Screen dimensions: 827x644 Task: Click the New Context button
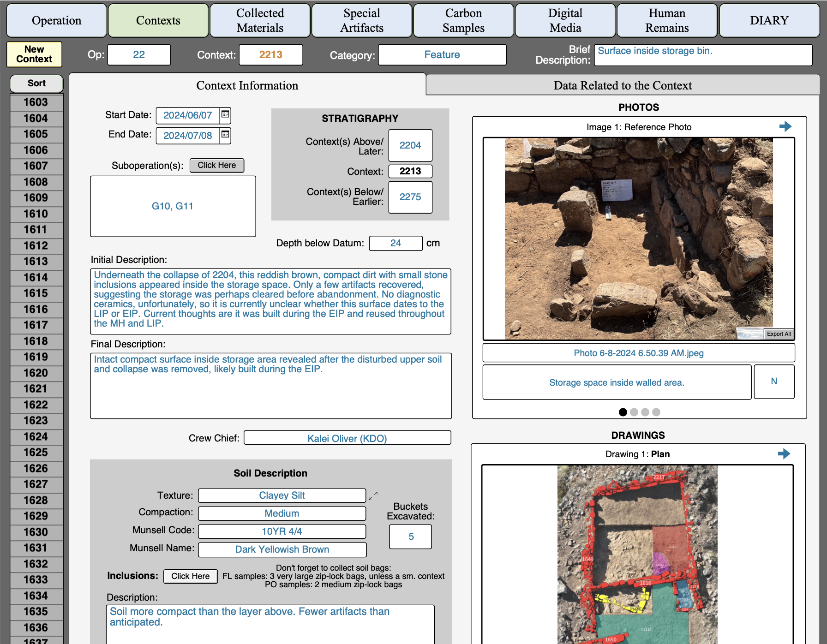34,54
